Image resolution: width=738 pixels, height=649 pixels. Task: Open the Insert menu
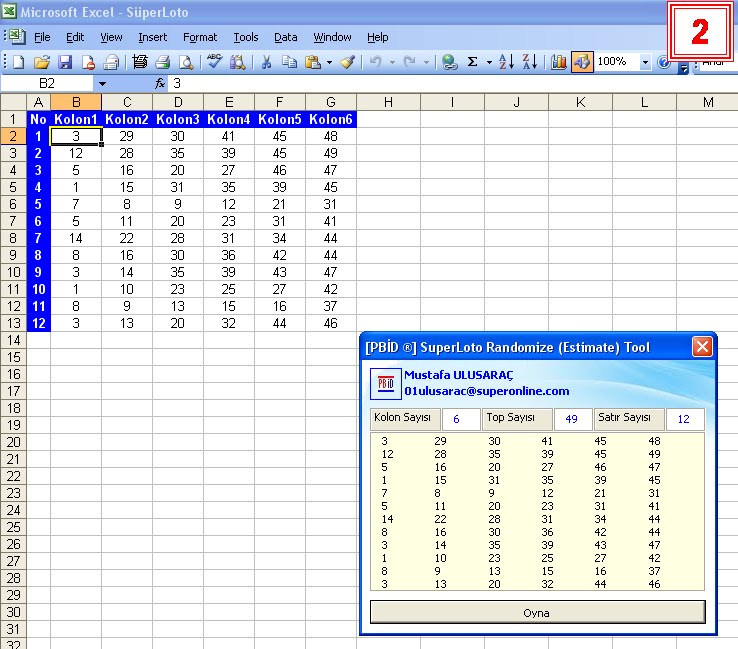152,37
